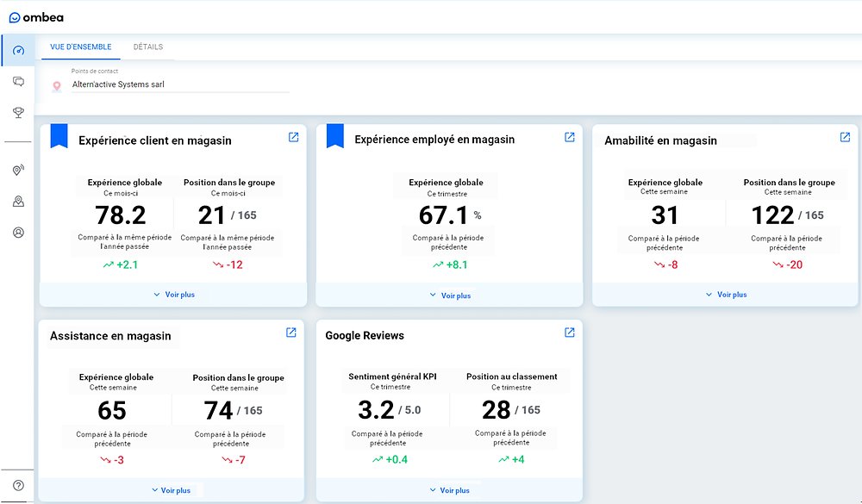This screenshot has width=862, height=504.
Task: Switch to the DÉTAILS tab
Action: coord(147,47)
